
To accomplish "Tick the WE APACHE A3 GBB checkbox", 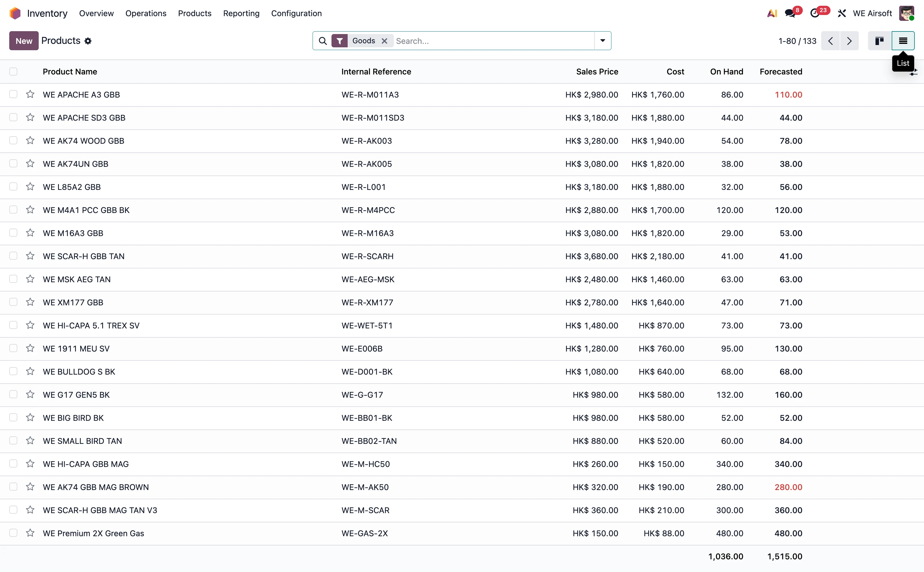I will pyautogui.click(x=13, y=94).
